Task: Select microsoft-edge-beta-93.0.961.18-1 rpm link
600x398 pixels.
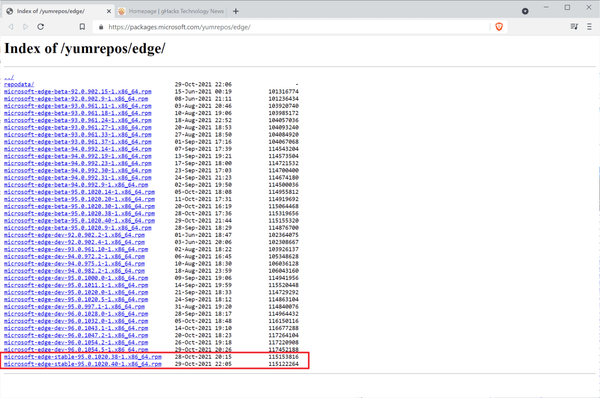Action: click(x=78, y=113)
